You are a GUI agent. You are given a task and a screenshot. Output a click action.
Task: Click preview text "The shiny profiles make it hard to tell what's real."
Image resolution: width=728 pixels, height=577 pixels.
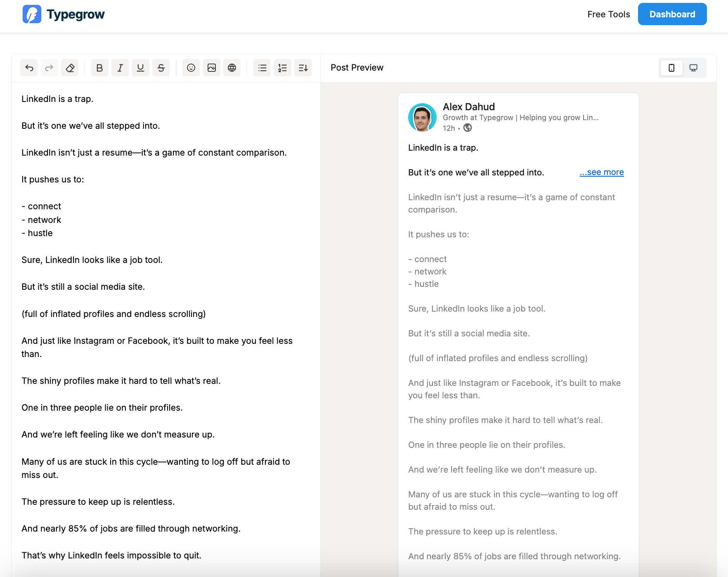[506, 420]
